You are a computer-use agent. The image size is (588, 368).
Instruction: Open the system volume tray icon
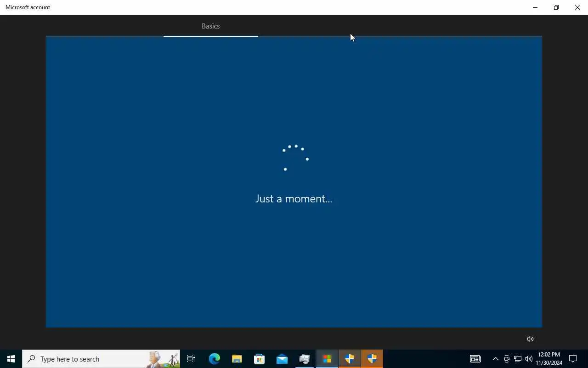(529, 359)
